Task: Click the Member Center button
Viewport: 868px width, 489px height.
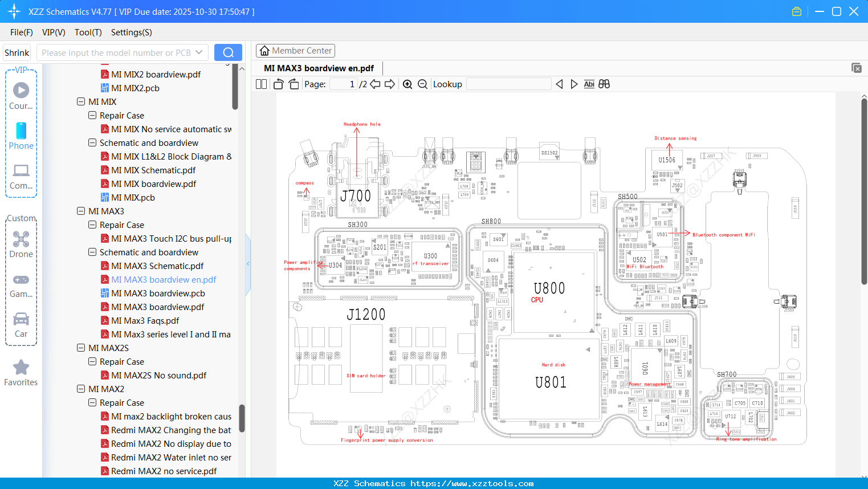Action: point(295,50)
